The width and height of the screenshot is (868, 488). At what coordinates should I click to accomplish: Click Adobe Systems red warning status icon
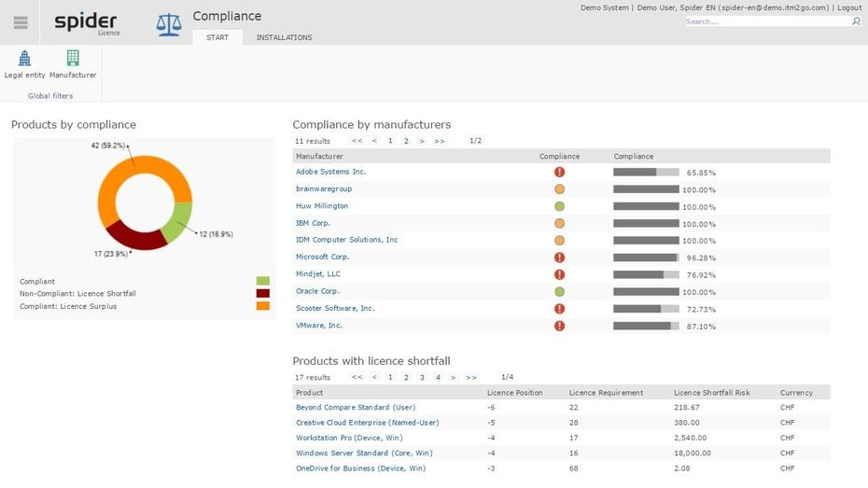pyautogui.click(x=559, y=172)
